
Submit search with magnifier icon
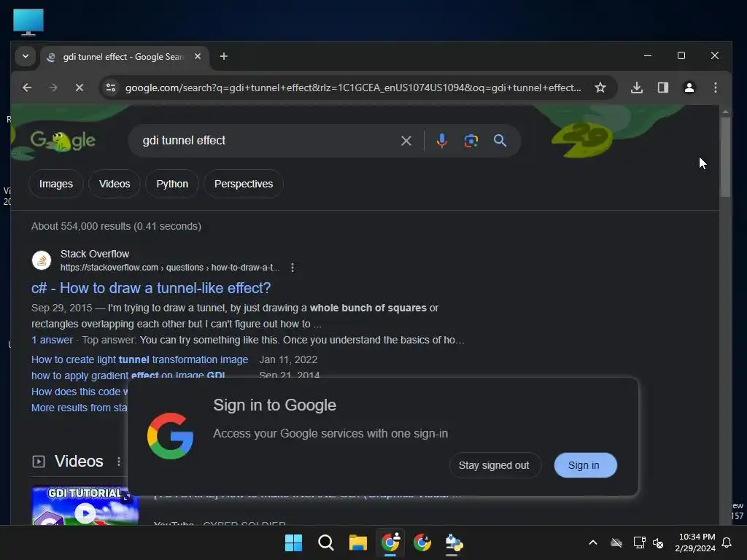click(x=500, y=141)
